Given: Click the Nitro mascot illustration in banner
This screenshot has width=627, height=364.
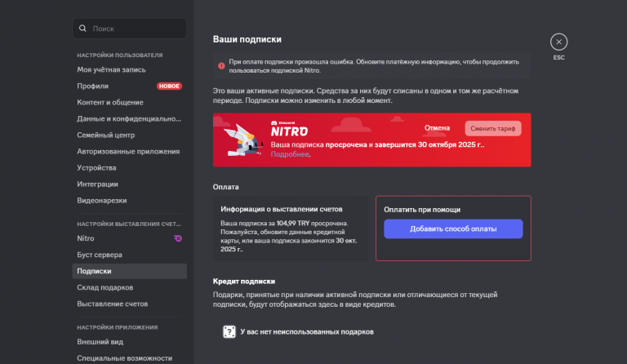Looking at the screenshot, I should (x=243, y=140).
